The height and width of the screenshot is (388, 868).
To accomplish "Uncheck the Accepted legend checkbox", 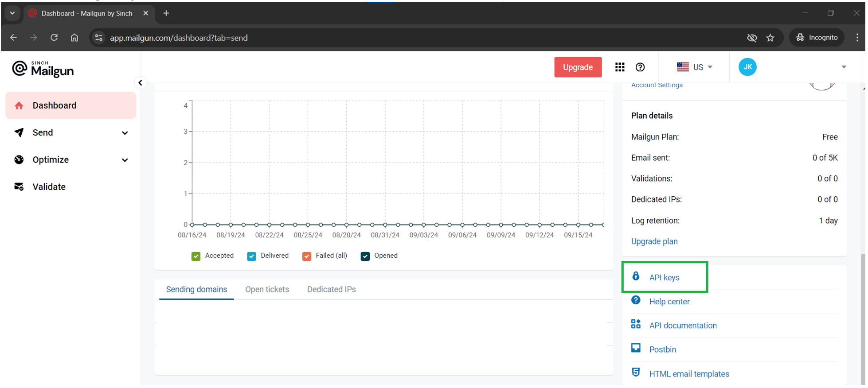I will point(196,256).
